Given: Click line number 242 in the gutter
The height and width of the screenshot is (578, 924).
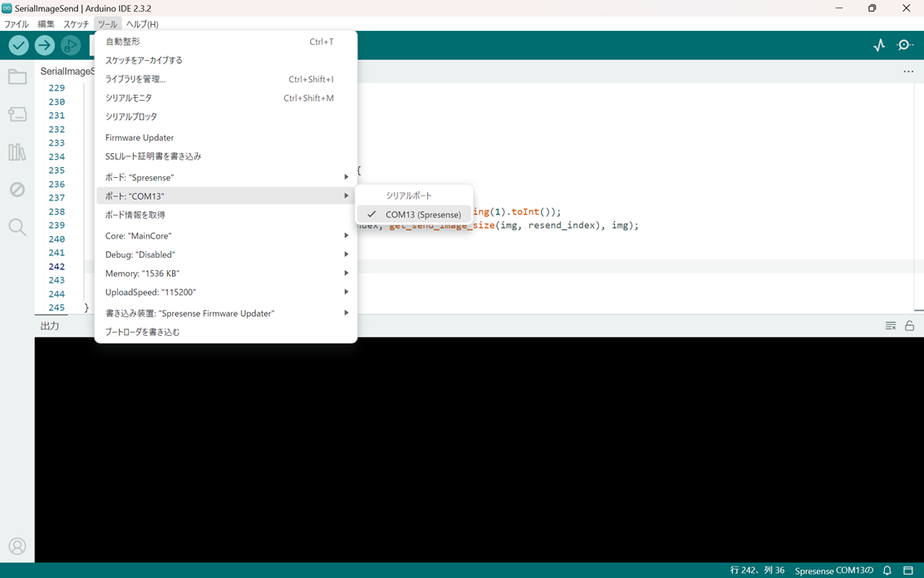Looking at the screenshot, I should click(57, 267).
